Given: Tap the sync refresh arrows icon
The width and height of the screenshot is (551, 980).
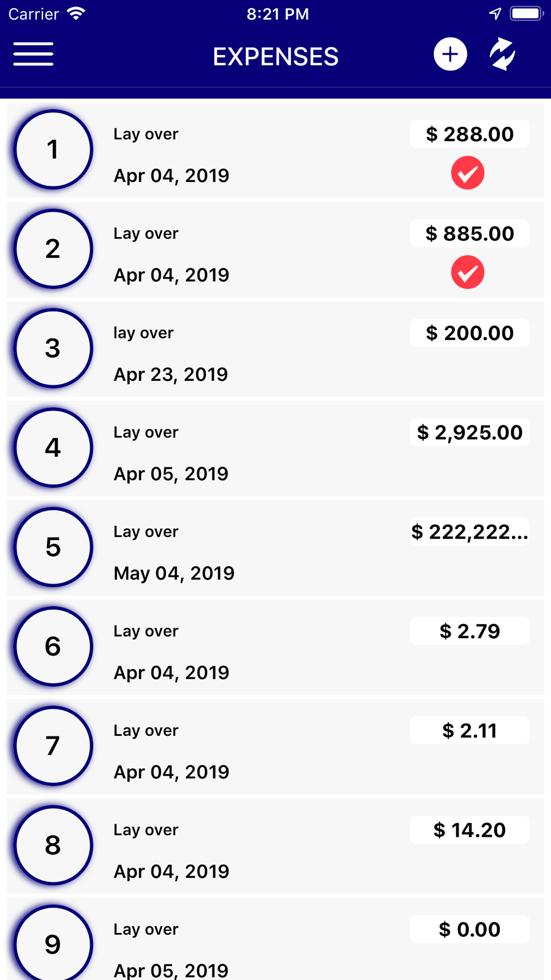Looking at the screenshot, I should [503, 54].
